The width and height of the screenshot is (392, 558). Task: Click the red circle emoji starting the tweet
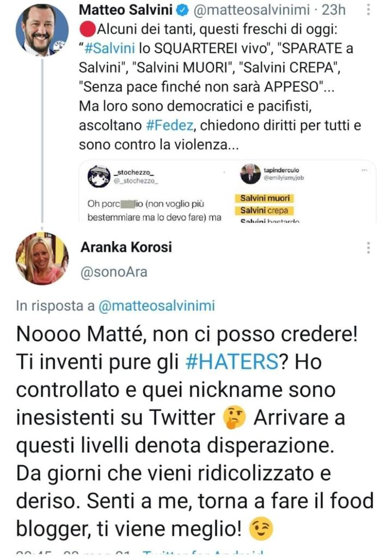88,29
